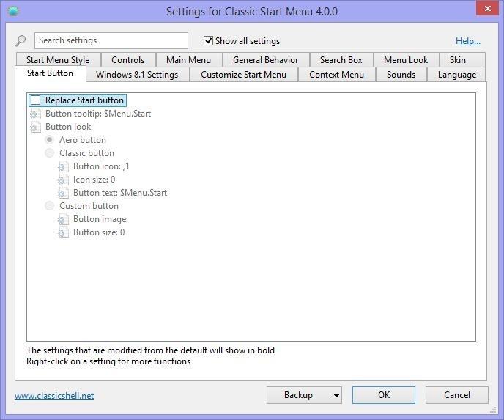Select the Custom button radio option

(x=50, y=206)
